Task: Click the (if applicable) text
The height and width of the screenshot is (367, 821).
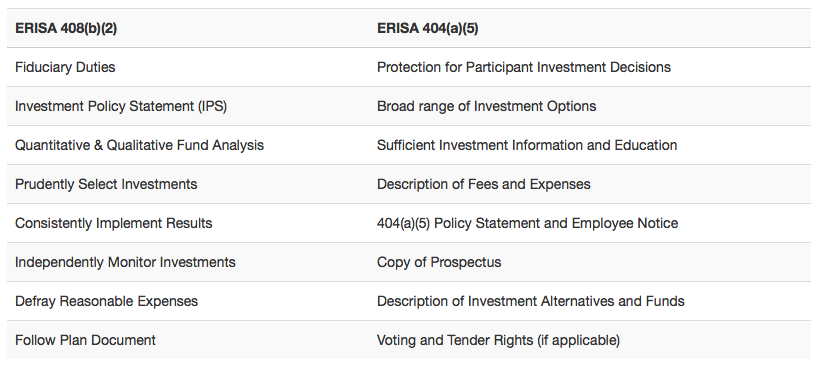Action: [578, 340]
